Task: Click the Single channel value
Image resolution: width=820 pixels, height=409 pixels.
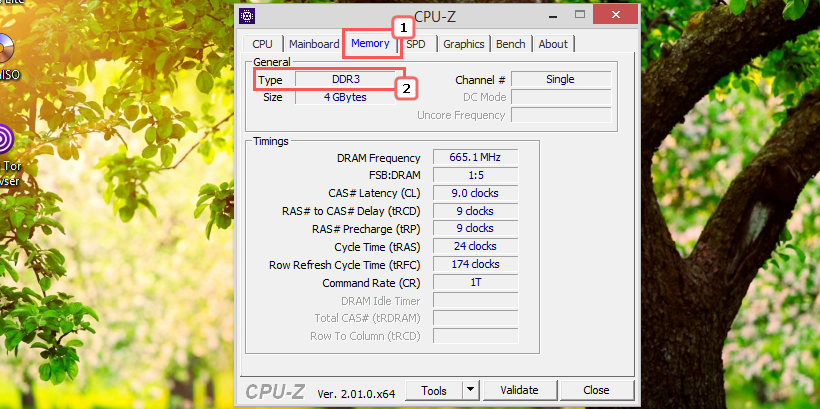Action: coord(561,79)
